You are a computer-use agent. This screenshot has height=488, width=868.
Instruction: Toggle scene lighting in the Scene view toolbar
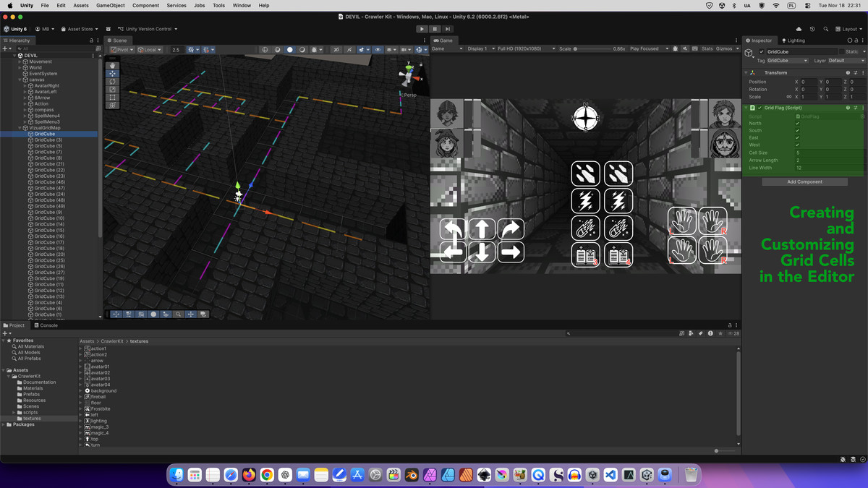[x=289, y=49]
